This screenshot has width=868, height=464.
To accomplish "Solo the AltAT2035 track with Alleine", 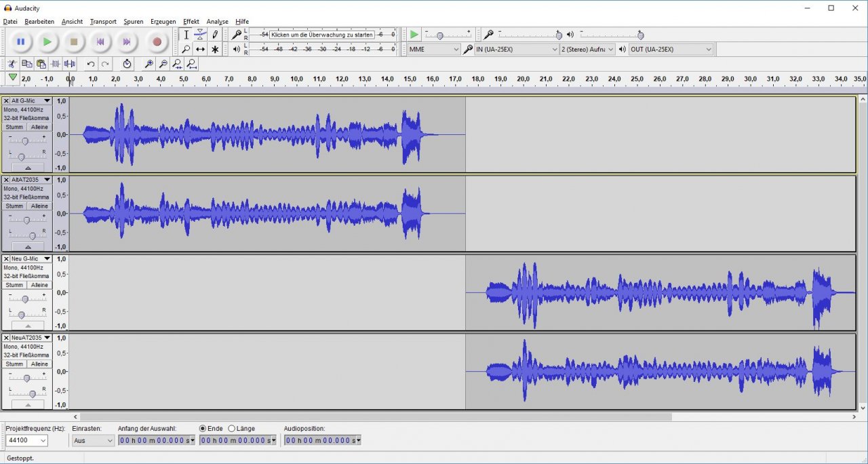I will point(39,206).
